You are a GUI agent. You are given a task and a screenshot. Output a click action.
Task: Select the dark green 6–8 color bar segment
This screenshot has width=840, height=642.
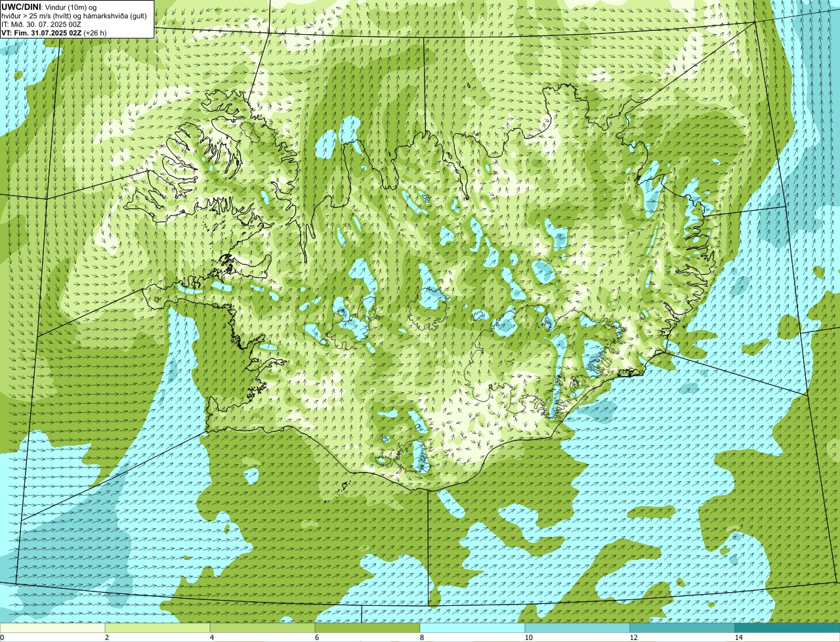coord(367,628)
